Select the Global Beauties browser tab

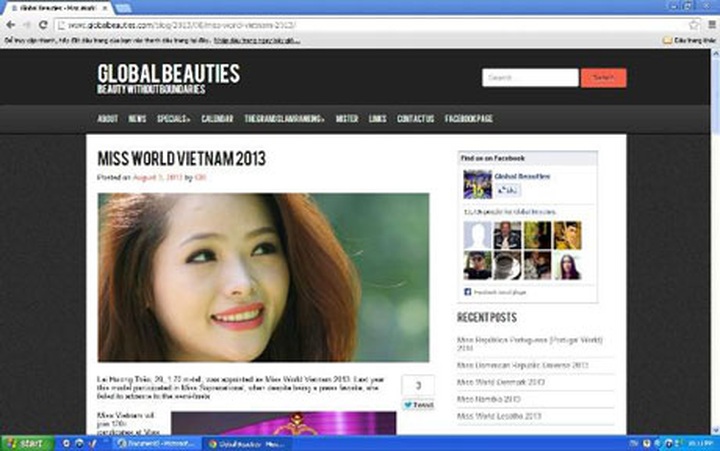tap(57, 8)
